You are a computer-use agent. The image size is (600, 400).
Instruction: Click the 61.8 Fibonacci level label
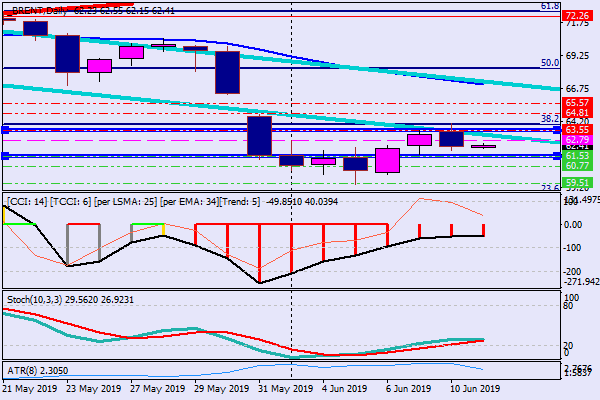click(549, 6)
